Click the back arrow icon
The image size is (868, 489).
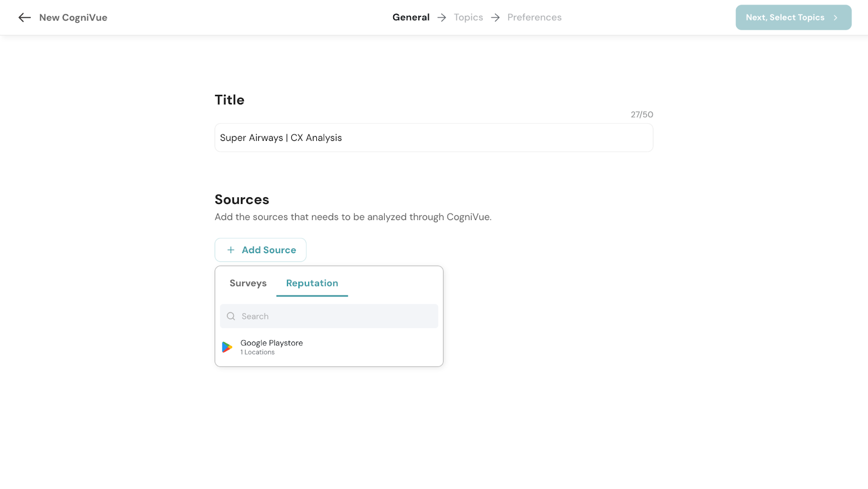pyautogui.click(x=24, y=17)
